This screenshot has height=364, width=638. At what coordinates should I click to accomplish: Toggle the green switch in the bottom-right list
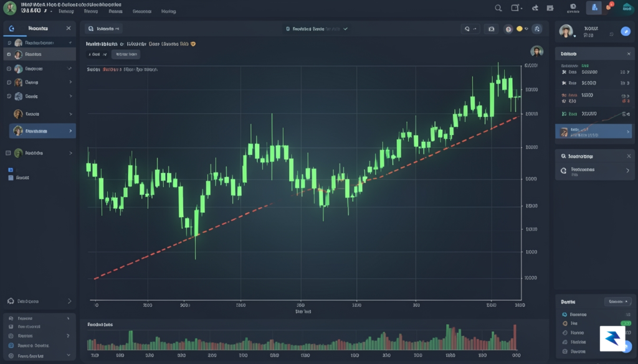pyautogui.click(x=626, y=324)
